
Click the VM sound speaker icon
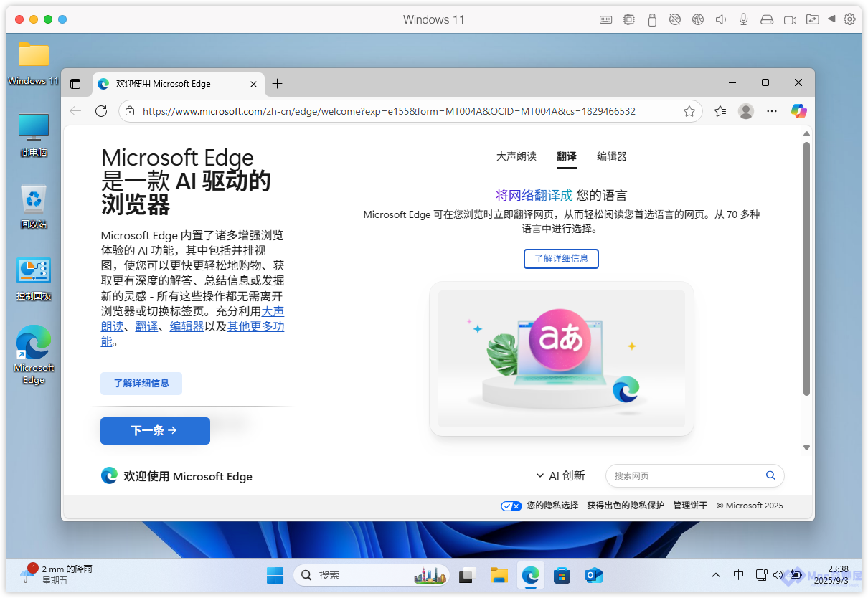(x=721, y=20)
